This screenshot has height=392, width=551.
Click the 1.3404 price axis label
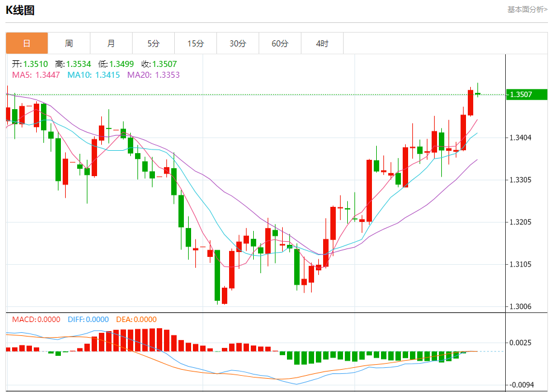521,138
